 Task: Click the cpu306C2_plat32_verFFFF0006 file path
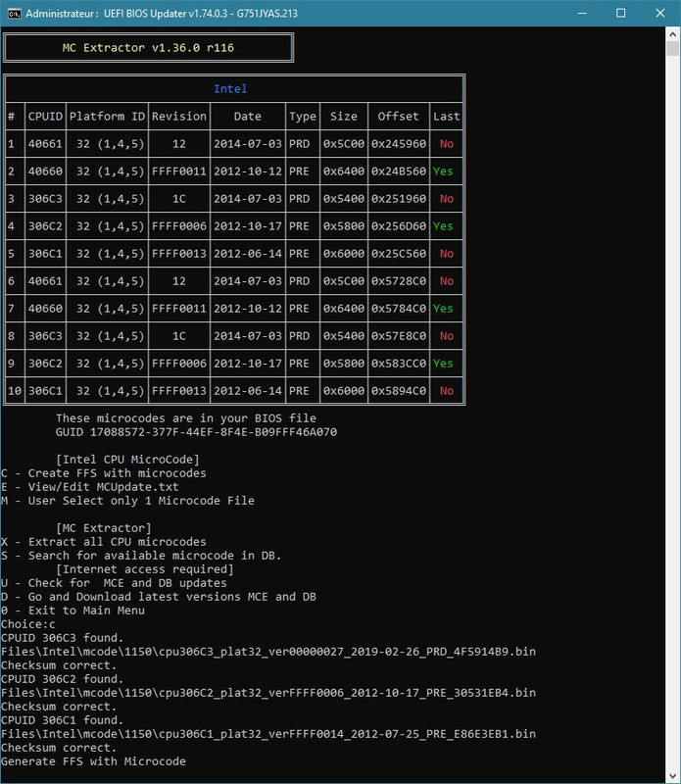(268, 693)
